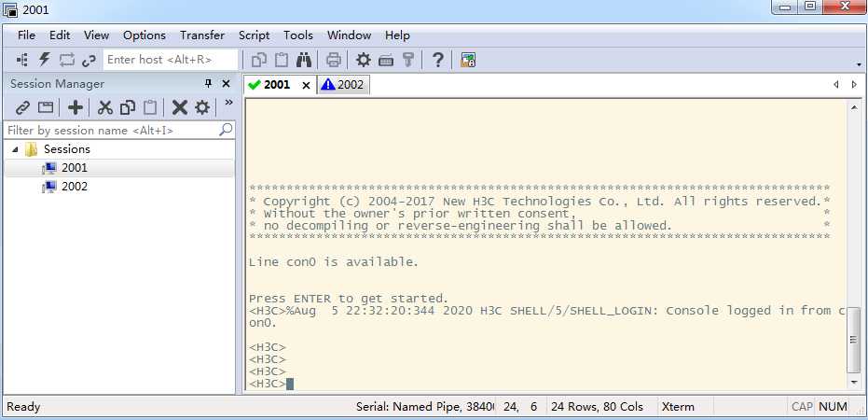868x420 pixels.
Task: Open the Session Manager toolbar icon
Action: (x=22, y=60)
